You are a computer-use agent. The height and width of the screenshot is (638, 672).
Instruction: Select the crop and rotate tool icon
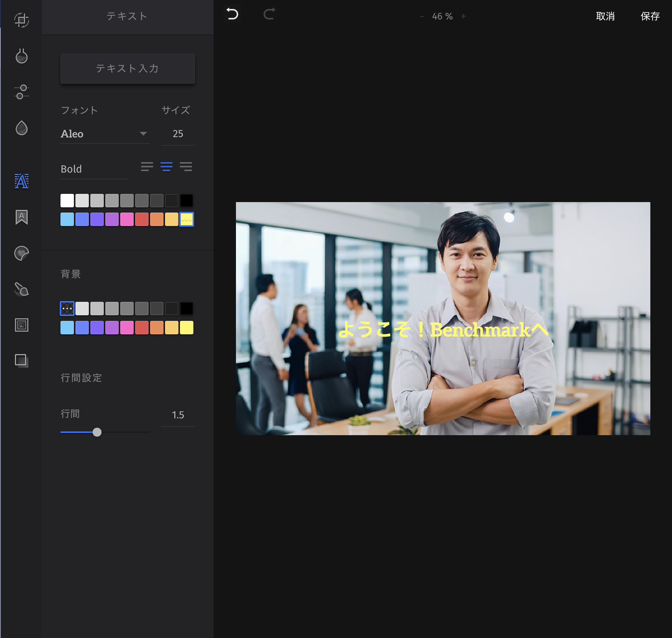pyautogui.click(x=22, y=20)
